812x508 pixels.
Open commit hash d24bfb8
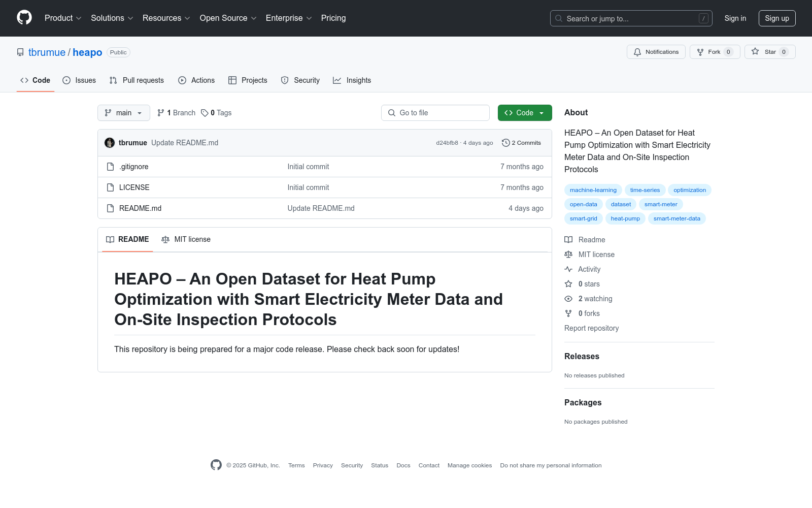coord(447,143)
